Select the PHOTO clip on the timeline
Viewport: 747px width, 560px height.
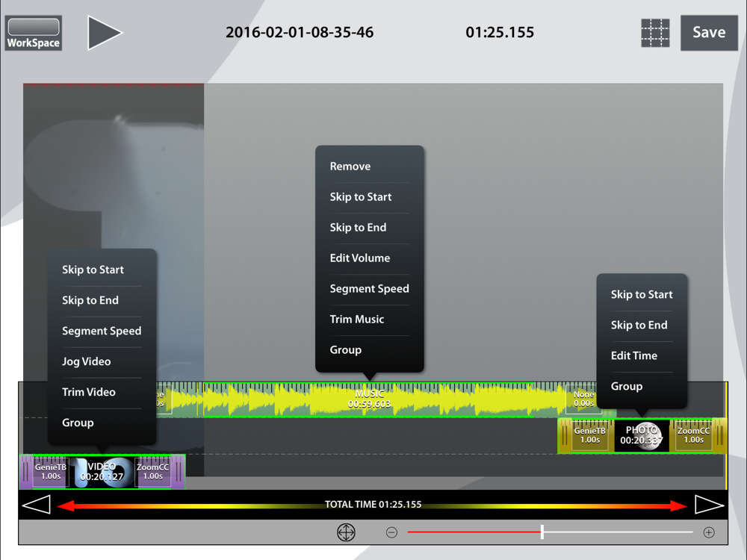[x=641, y=436]
